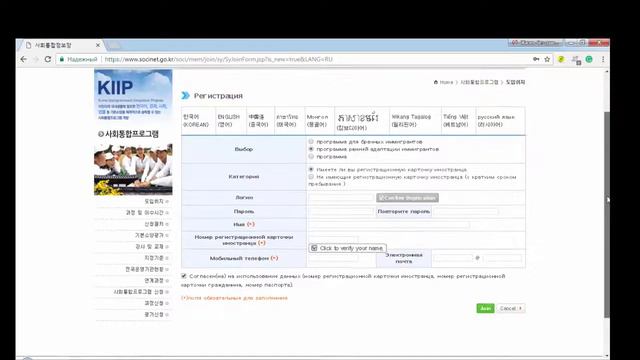Click the Имя input field
640x360 pixels.
[x=389, y=224]
